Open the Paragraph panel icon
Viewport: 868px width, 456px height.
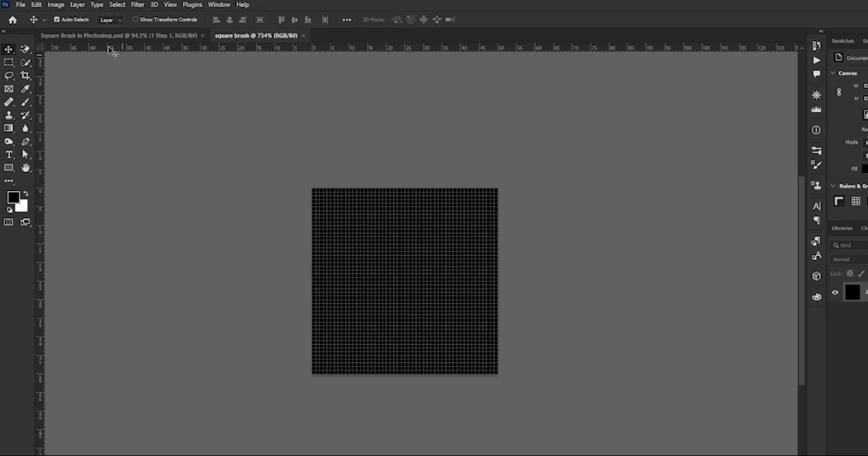click(816, 221)
